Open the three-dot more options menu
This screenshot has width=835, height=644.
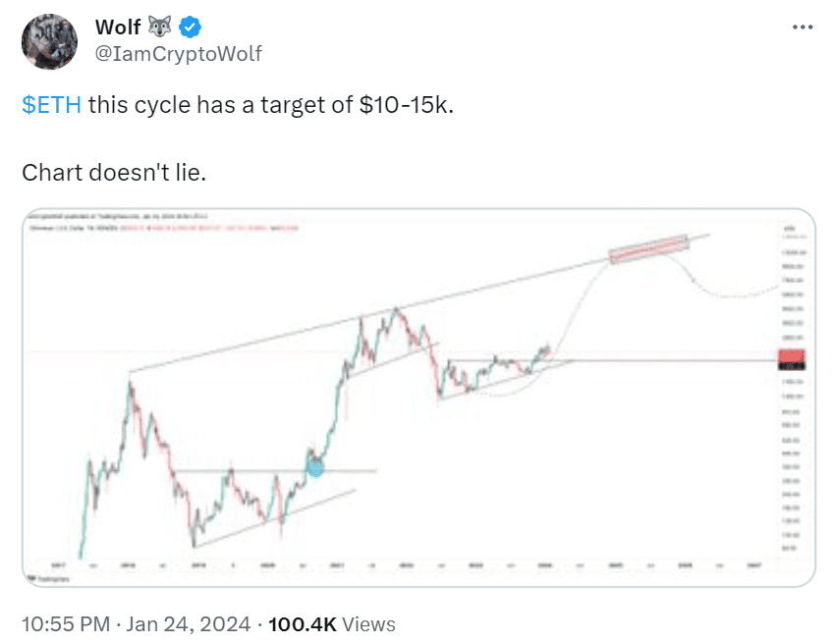(x=803, y=27)
